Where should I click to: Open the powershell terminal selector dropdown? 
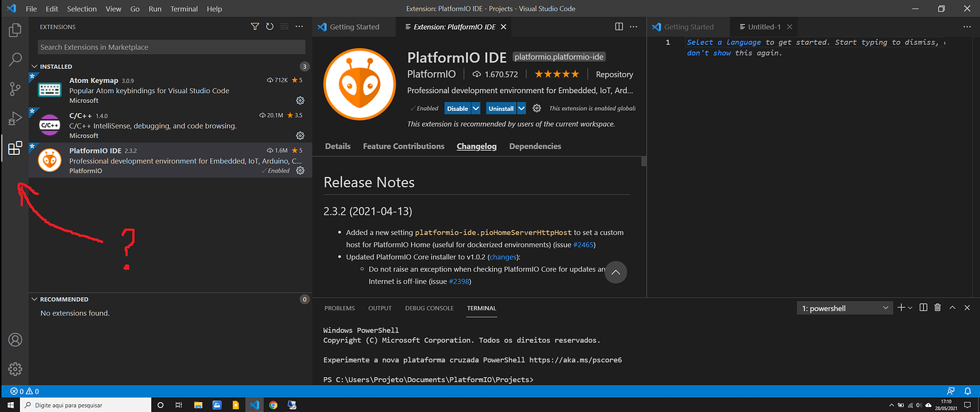pyautogui.click(x=844, y=308)
